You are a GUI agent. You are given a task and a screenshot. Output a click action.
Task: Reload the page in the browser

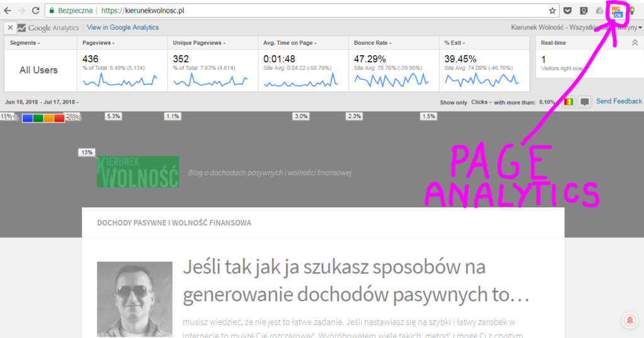coord(35,11)
